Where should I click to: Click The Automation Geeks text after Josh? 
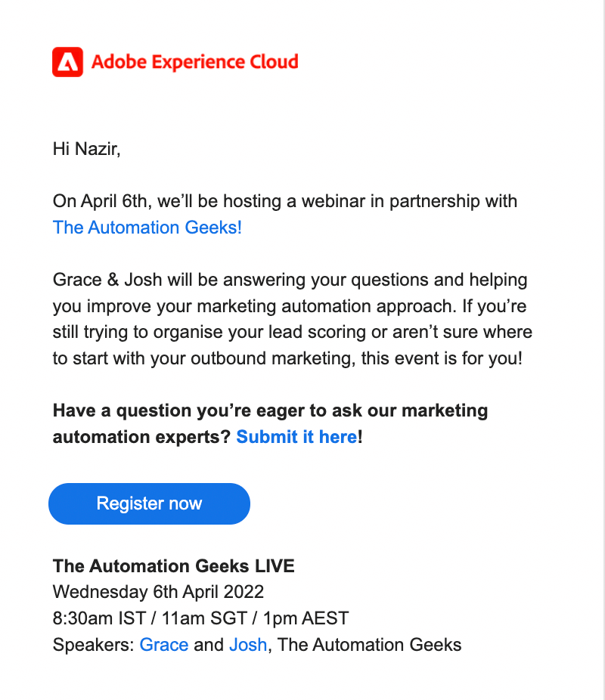click(369, 645)
